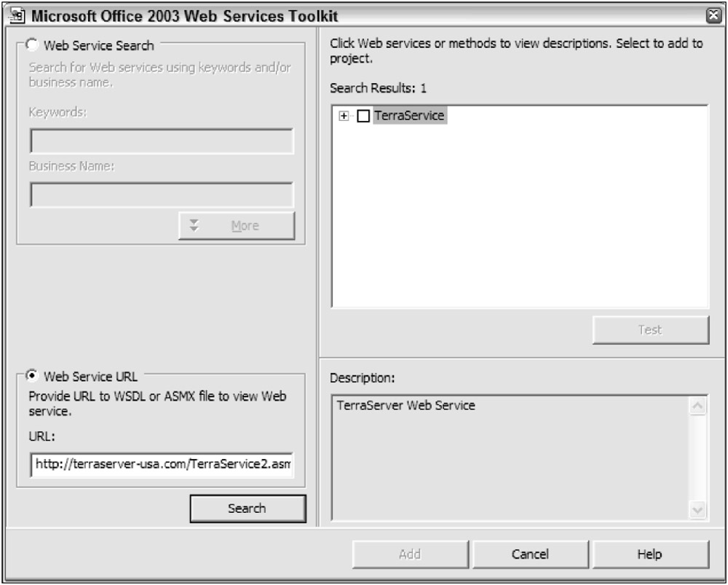Cancel the dialog
Image resolution: width=728 pixels, height=585 pixels.
point(530,554)
